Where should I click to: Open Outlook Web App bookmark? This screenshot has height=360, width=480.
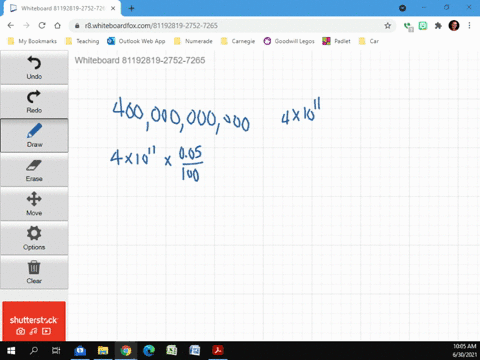click(x=136, y=41)
